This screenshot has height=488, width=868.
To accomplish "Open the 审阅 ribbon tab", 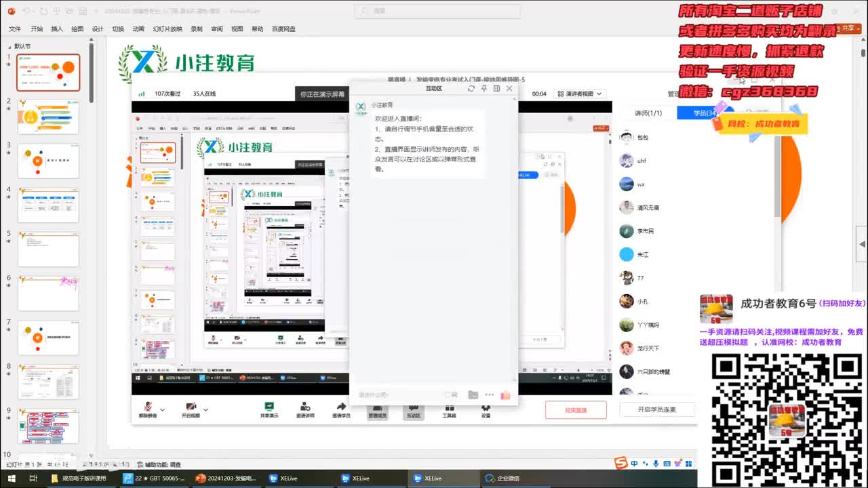I will [x=217, y=29].
